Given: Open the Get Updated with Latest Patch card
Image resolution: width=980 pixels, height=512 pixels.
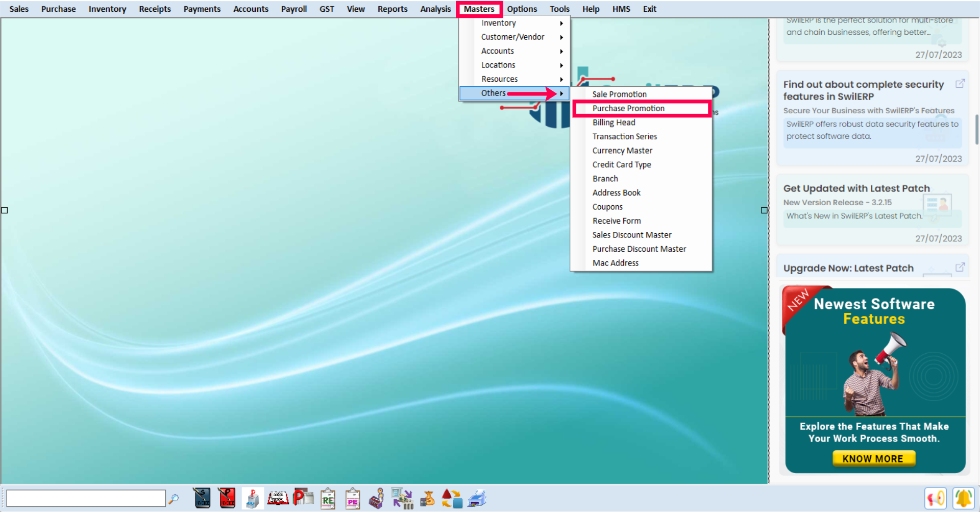Looking at the screenshot, I should tap(872, 210).
